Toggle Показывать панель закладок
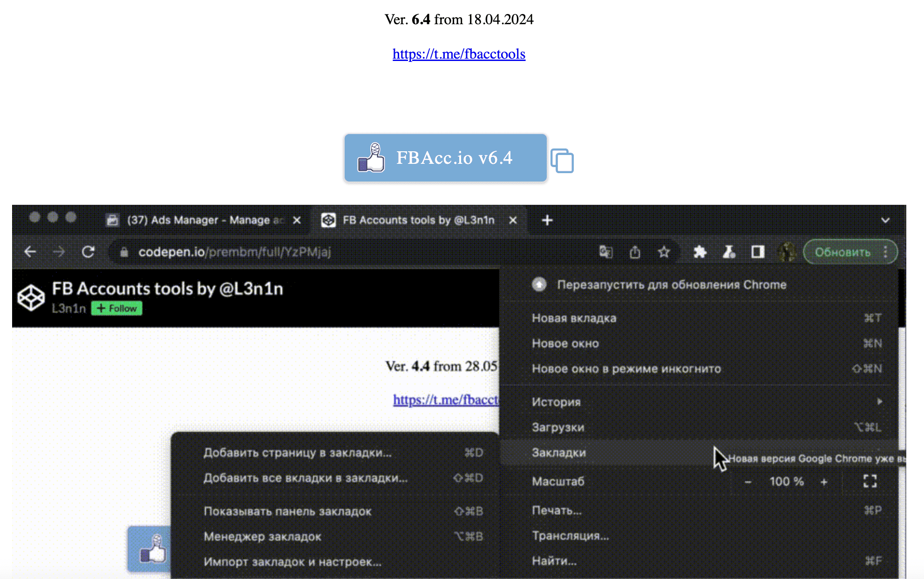Screen dimensions: 924x579 click(335, 511)
